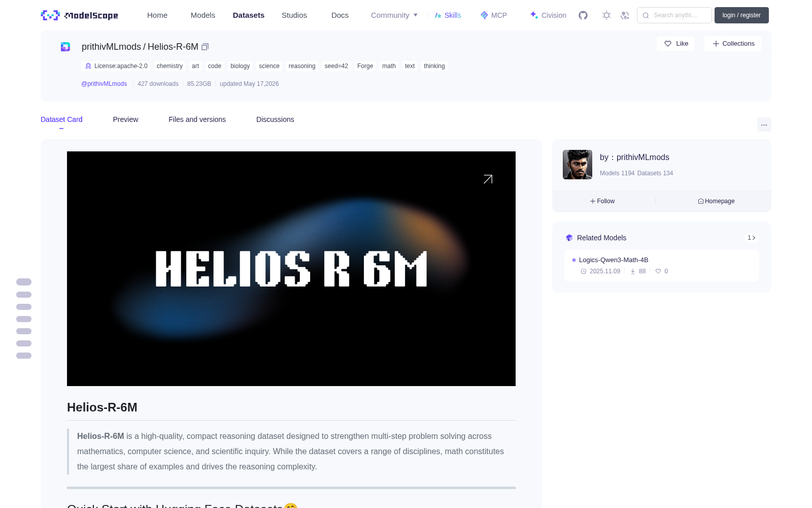Click the Forge tag
This screenshot has width=812, height=508.
click(365, 66)
